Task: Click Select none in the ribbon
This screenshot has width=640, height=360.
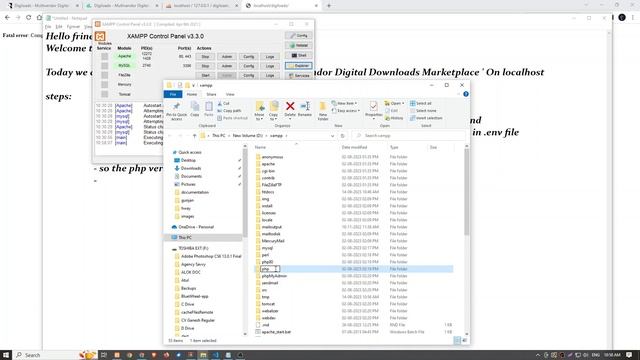Action: tap(423, 111)
